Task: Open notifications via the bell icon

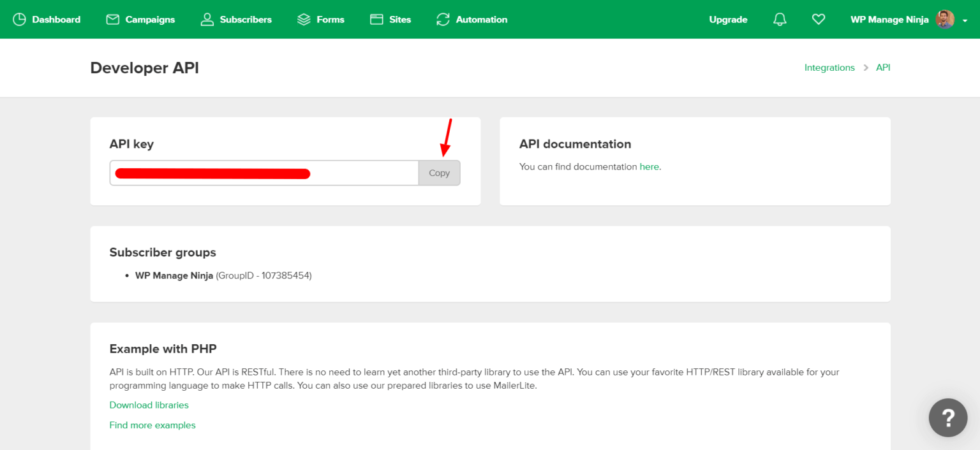Action: point(780,19)
